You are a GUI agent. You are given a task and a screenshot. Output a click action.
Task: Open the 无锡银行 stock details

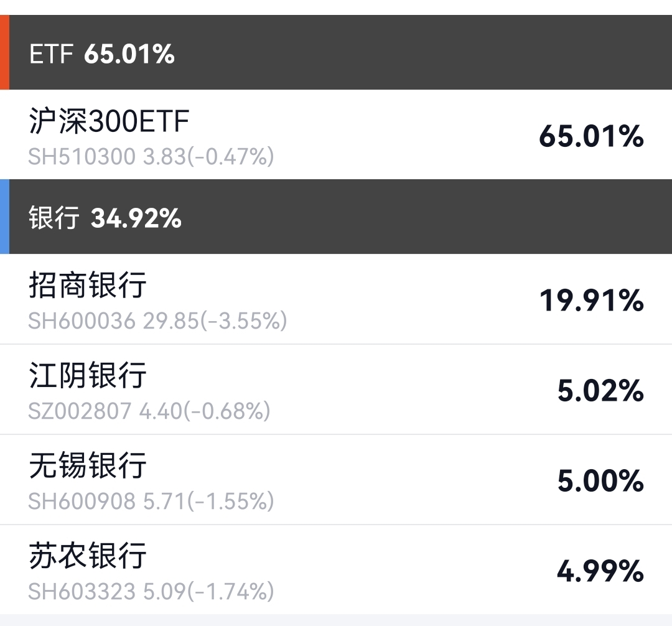tap(88, 465)
